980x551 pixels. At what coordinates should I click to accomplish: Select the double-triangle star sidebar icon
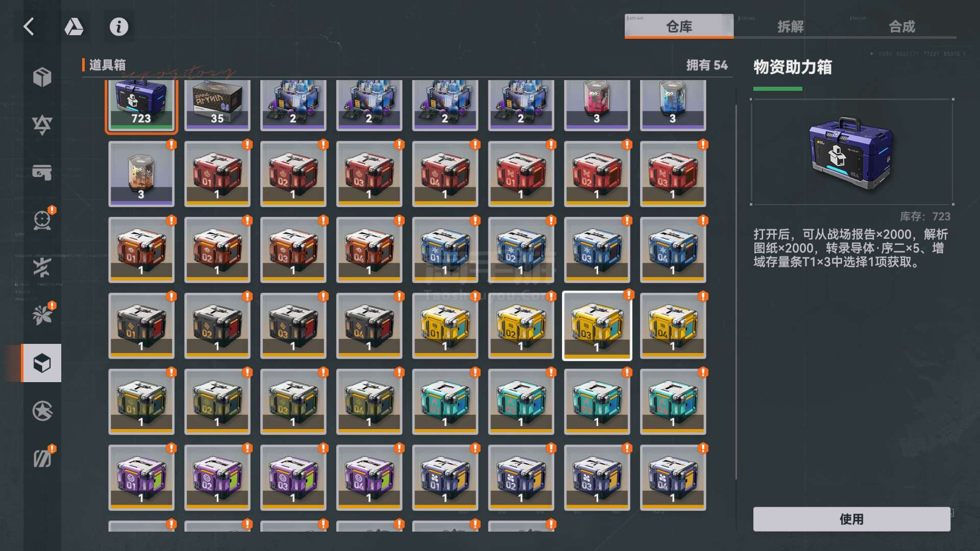(42, 124)
